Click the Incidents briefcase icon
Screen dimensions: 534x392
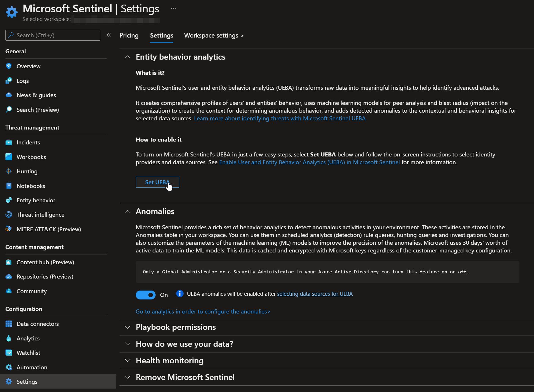tap(9, 142)
